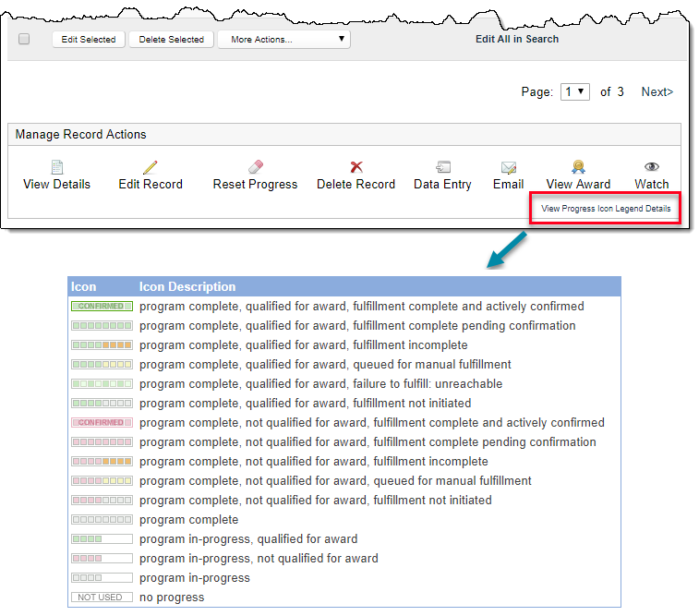Click the 'Page:' label text
This screenshot has width=699, height=616.
(537, 92)
